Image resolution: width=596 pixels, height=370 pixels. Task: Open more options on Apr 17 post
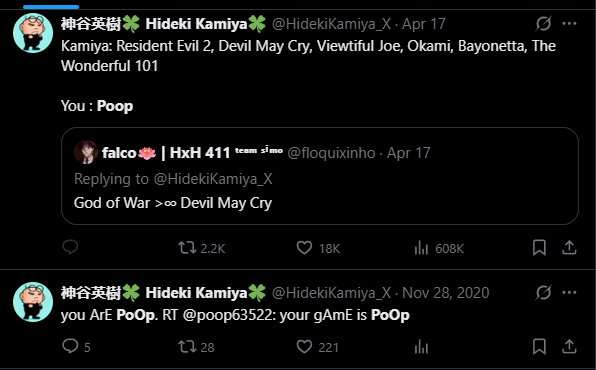569,24
